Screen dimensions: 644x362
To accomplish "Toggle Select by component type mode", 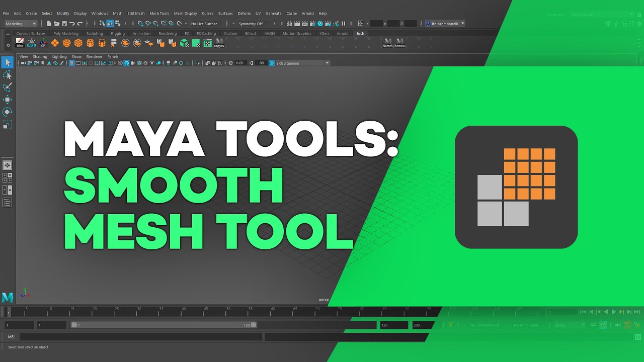I will pyautogui.click(x=117, y=24).
